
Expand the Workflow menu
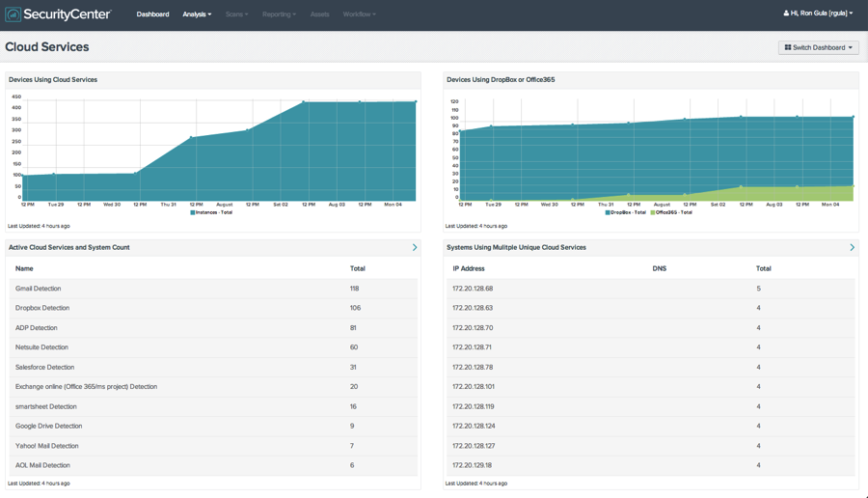click(x=360, y=14)
